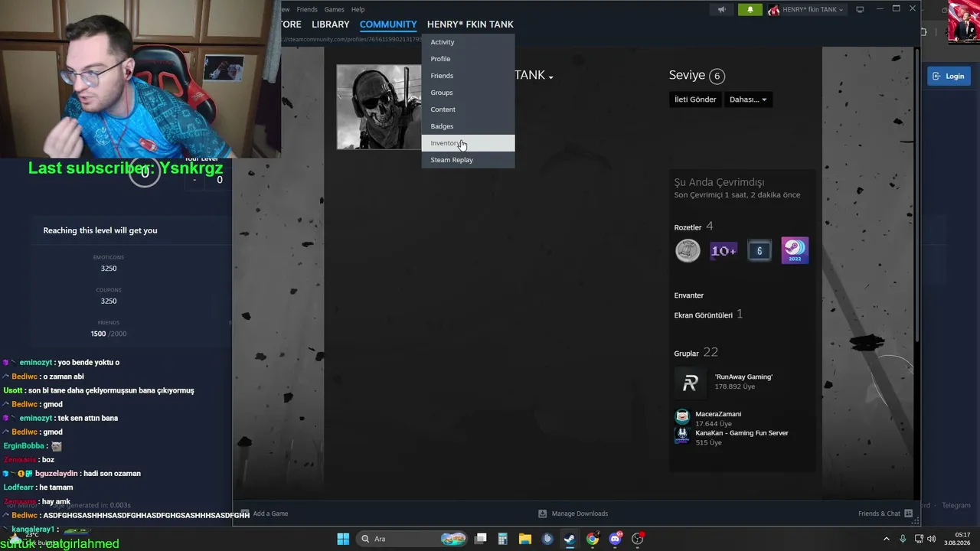Open the MaceraZamani group avatar icon
This screenshot has width=980, height=551.
(x=682, y=417)
